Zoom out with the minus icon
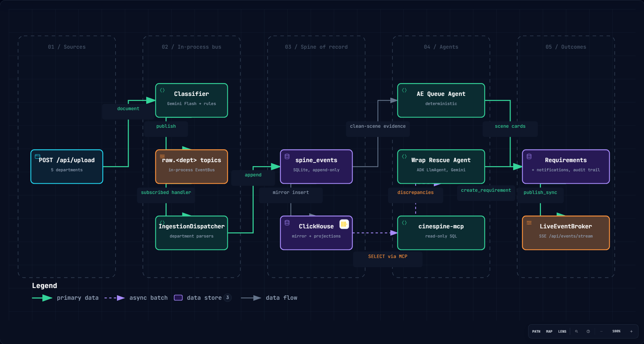The image size is (644, 344). coord(601,331)
